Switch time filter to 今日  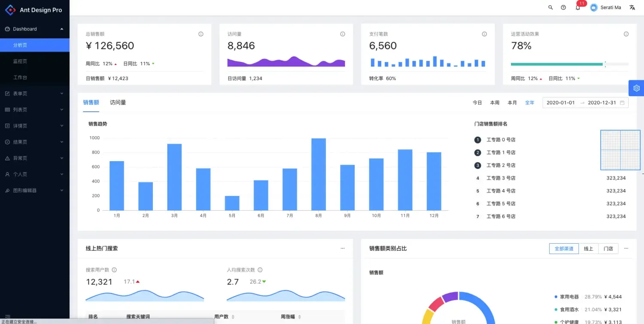coord(477,102)
